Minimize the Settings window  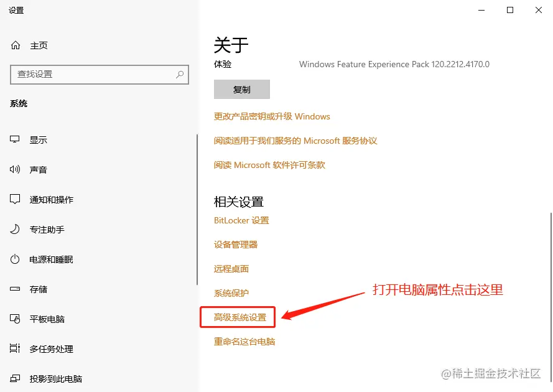pyautogui.click(x=481, y=10)
